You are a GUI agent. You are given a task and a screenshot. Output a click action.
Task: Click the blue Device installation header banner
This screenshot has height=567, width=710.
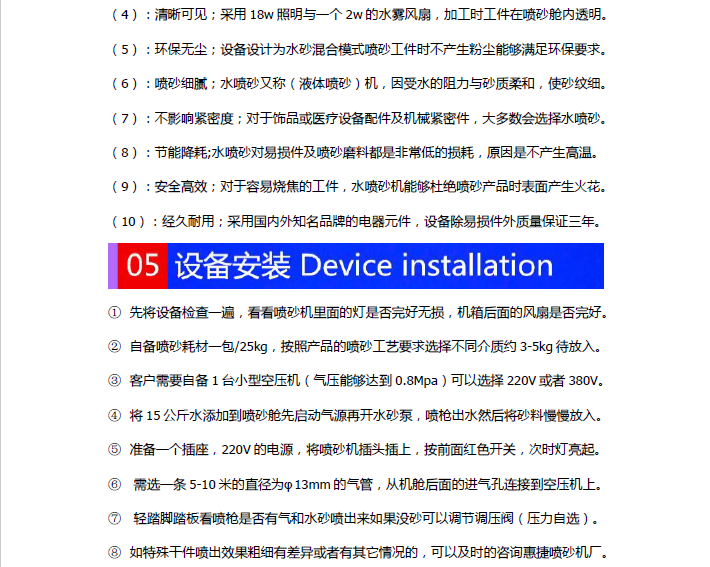tap(386, 266)
